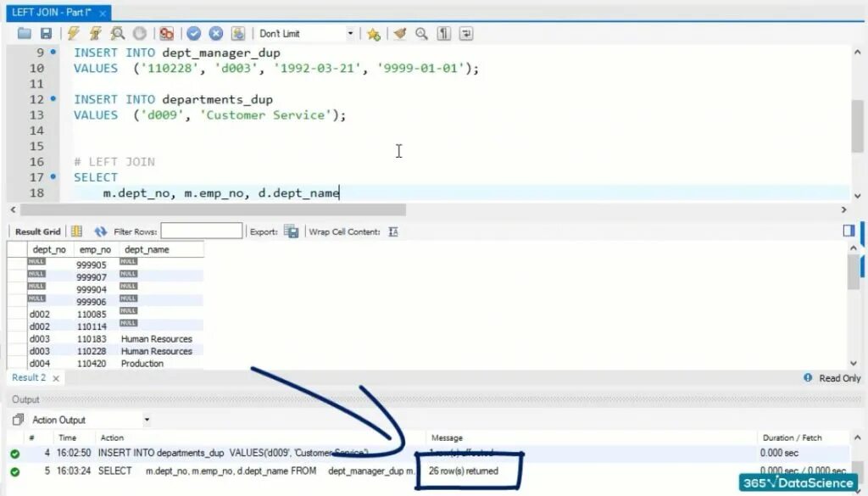Close the LEFT JOIN - Part I tab

[x=103, y=13]
